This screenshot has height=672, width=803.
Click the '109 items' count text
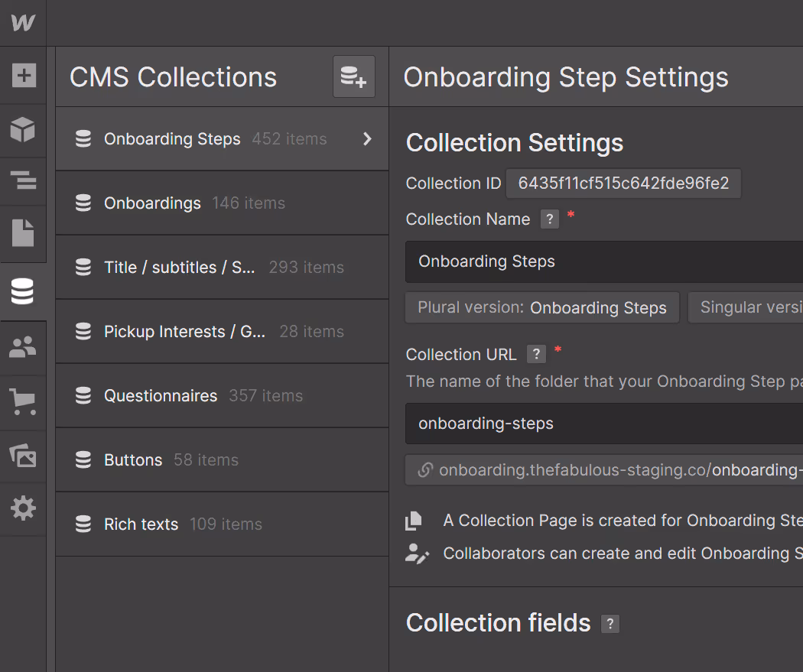[226, 524]
